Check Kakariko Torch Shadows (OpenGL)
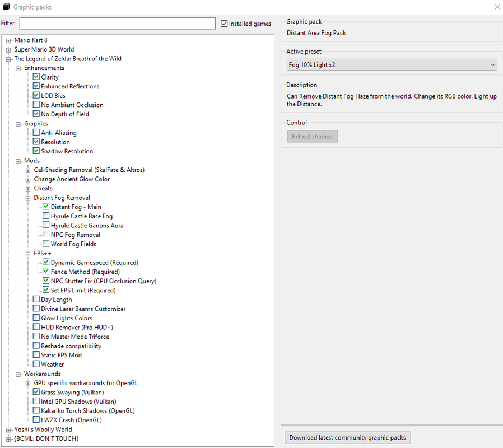The image size is (503, 448). pos(36,410)
